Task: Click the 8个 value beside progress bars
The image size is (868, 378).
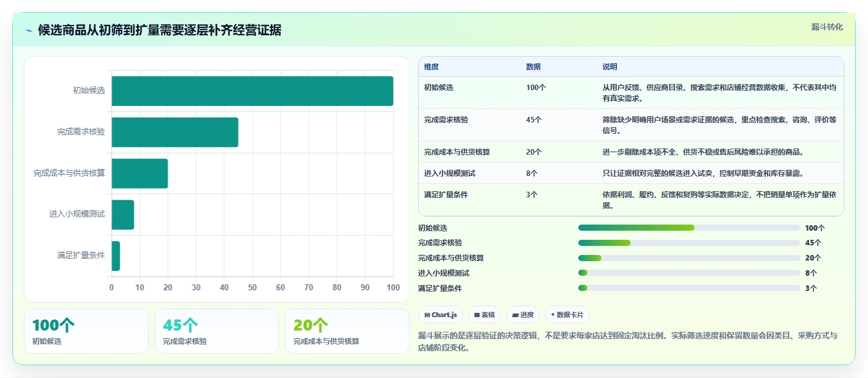Action: pyautogui.click(x=811, y=273)
